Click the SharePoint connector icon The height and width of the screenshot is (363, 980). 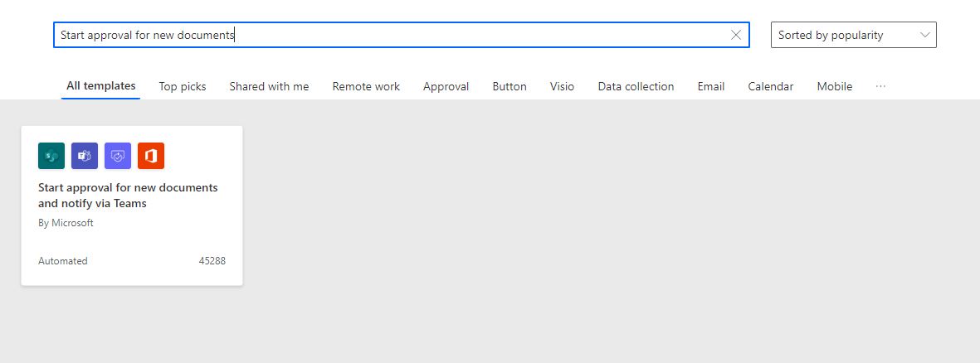[51, 156]
